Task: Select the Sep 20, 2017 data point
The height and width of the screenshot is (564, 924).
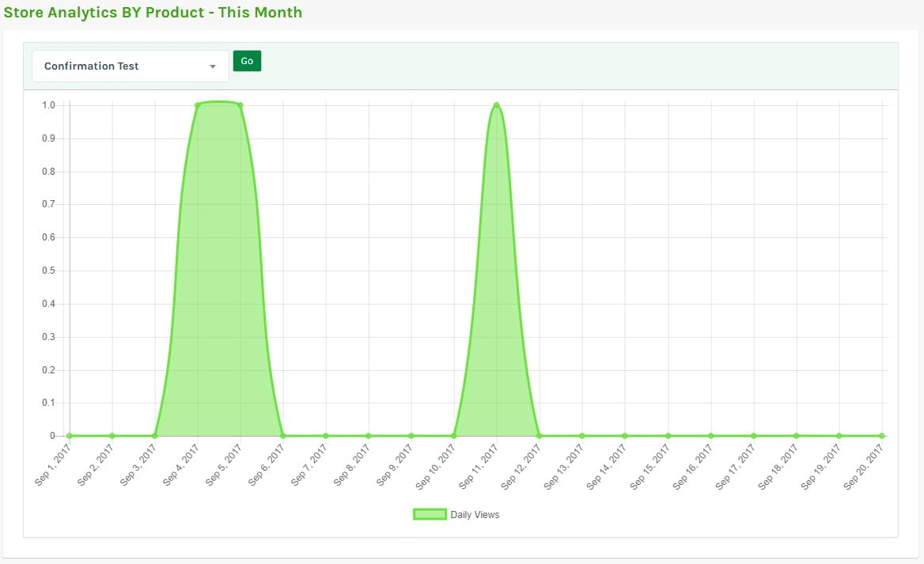Action: click(881, 436)
